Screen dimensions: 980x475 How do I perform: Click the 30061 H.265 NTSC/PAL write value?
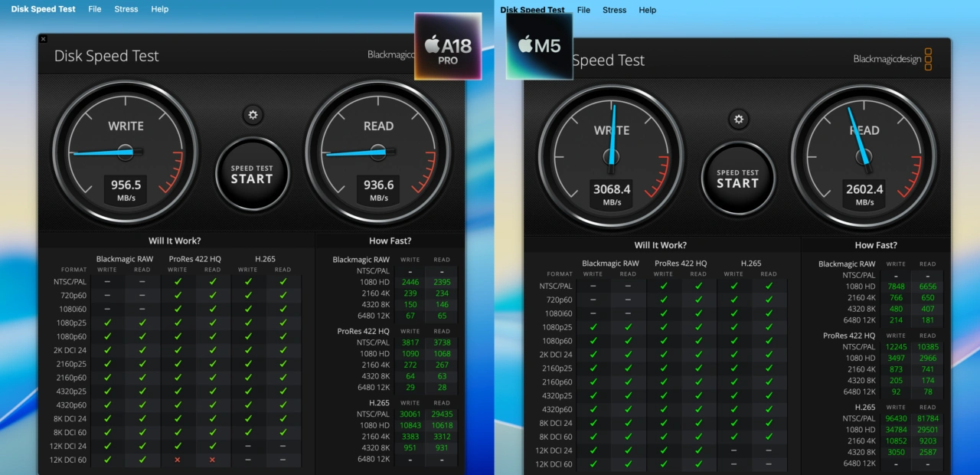point(410,414)
